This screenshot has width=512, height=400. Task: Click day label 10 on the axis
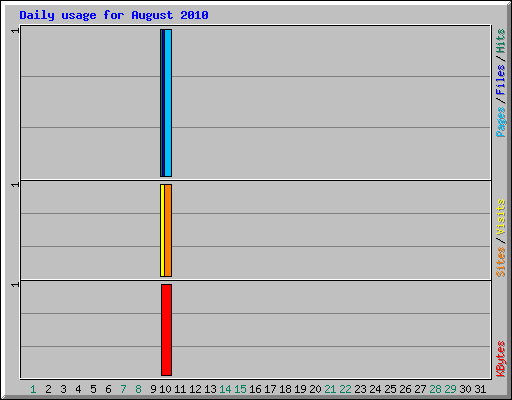click(165, 389)
